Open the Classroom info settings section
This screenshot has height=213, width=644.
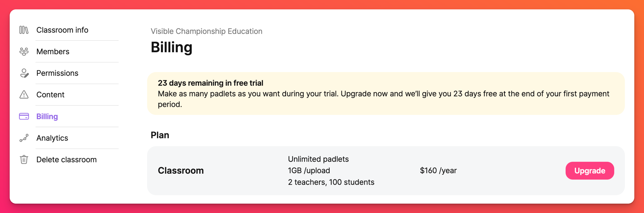coord(62,30)
